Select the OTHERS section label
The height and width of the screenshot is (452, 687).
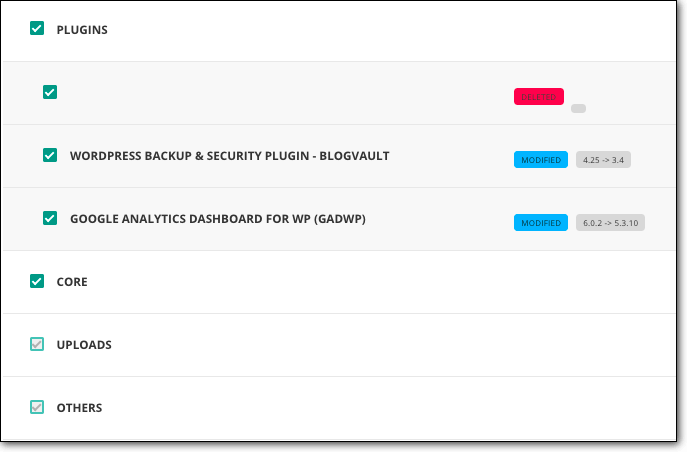[x=79, y=408]
